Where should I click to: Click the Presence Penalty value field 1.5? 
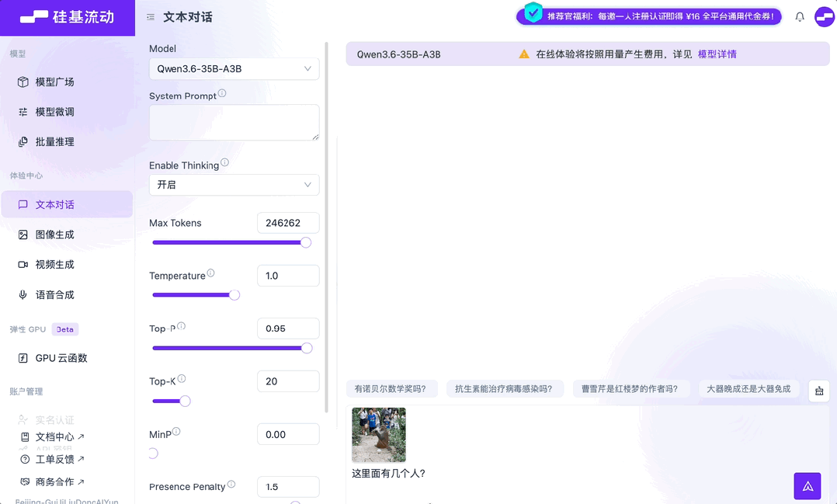[288, 486]
